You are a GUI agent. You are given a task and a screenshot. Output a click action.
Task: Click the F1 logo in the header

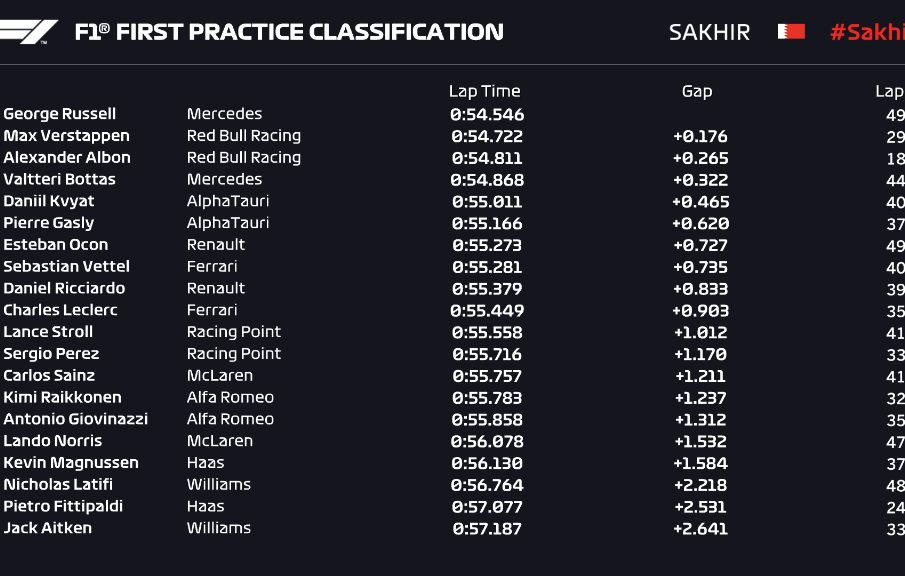(x=28, y=32)
